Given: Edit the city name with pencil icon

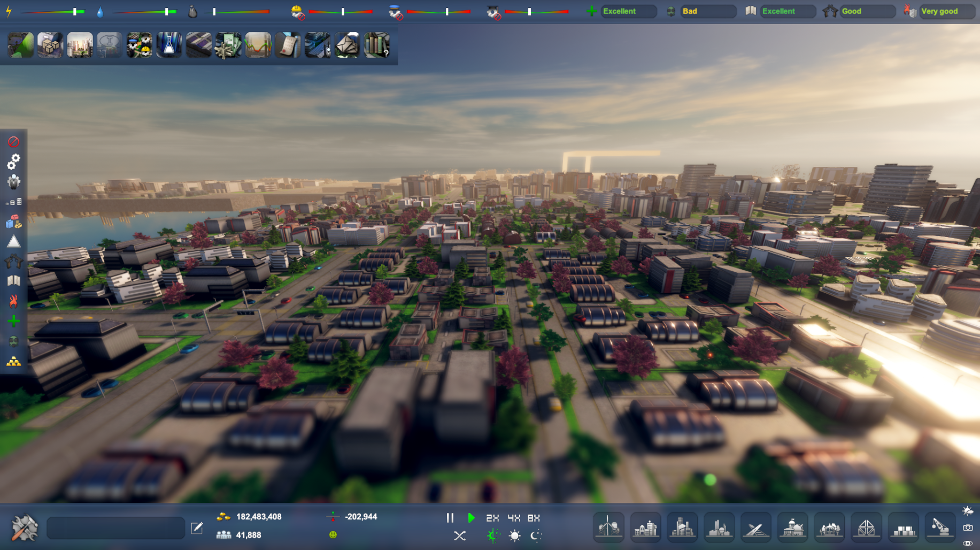Looking at the screenshot, I should click(197, 528).
